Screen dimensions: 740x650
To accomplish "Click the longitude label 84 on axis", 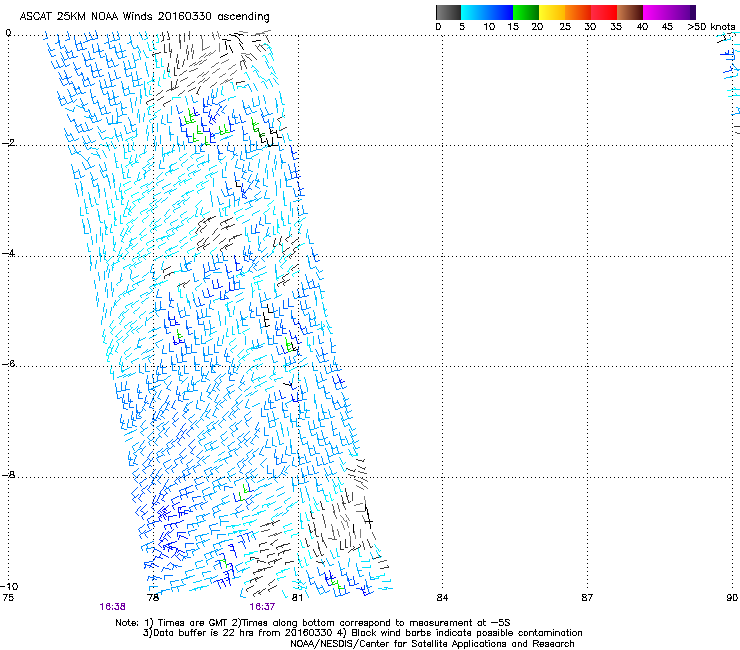I will (442, 598).
